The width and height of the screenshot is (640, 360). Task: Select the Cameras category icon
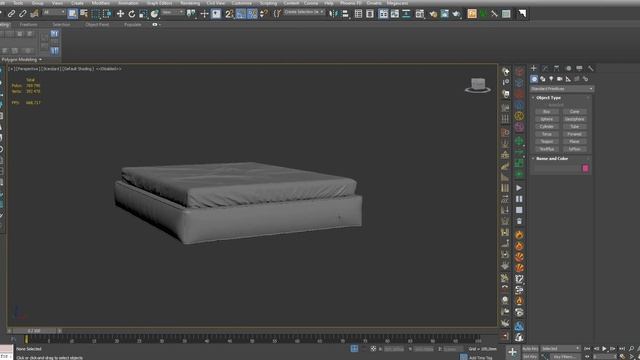(560, 79)
